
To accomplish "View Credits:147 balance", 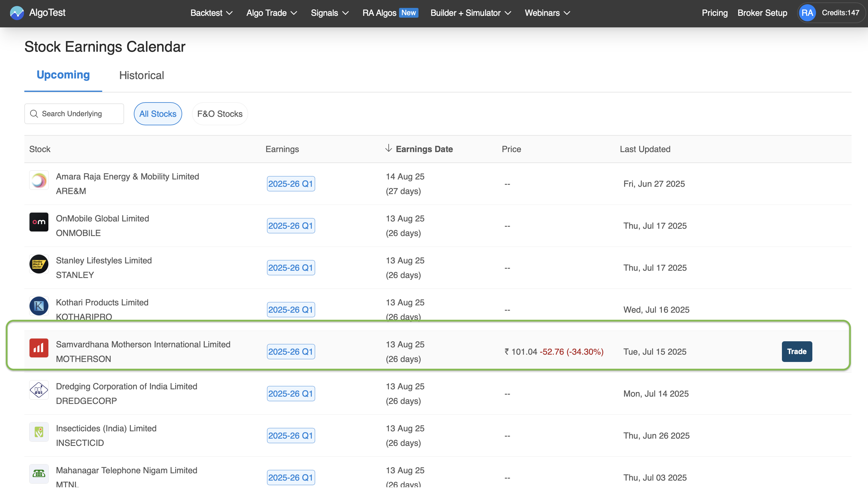I will coord(840,13).
